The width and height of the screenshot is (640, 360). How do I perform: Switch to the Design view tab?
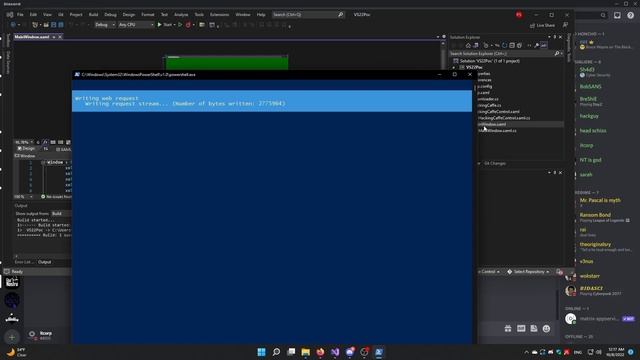(27, 149)
